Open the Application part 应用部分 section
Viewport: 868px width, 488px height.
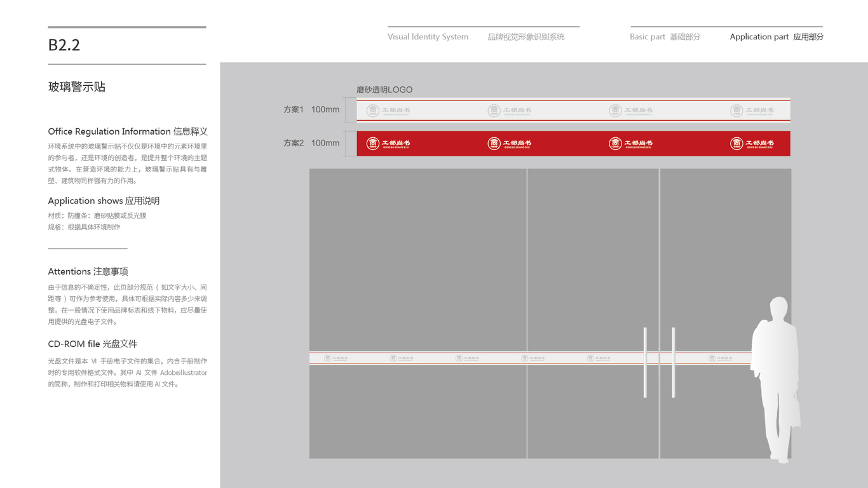776,37
